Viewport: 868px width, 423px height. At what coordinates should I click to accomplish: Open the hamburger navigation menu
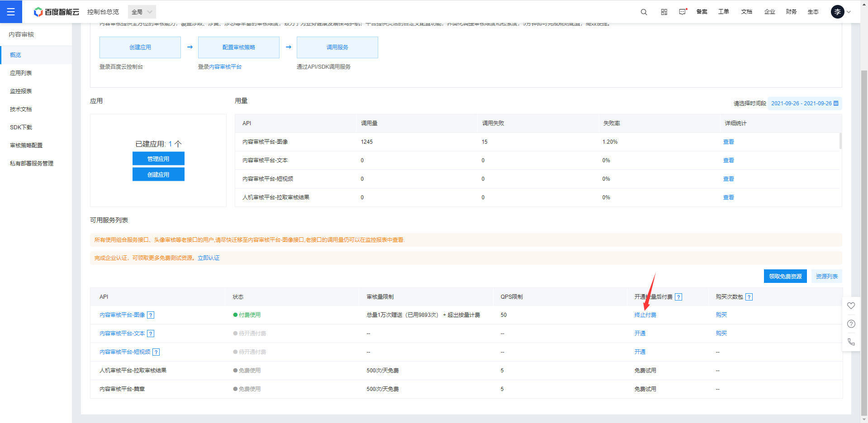click(x=11, y=12)
